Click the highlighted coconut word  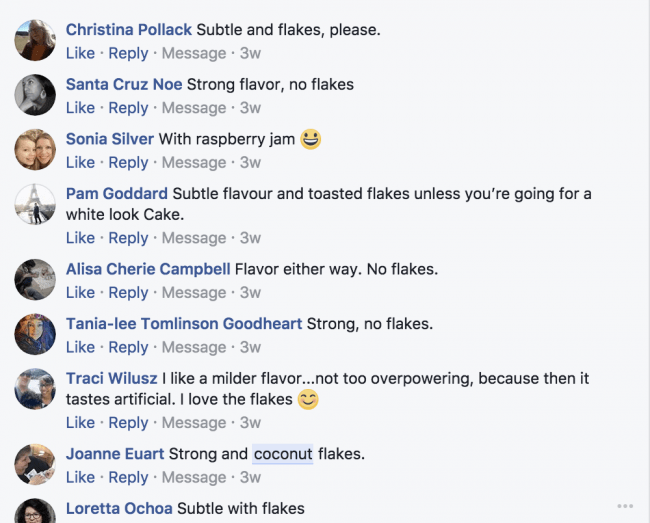pos(283,454)
